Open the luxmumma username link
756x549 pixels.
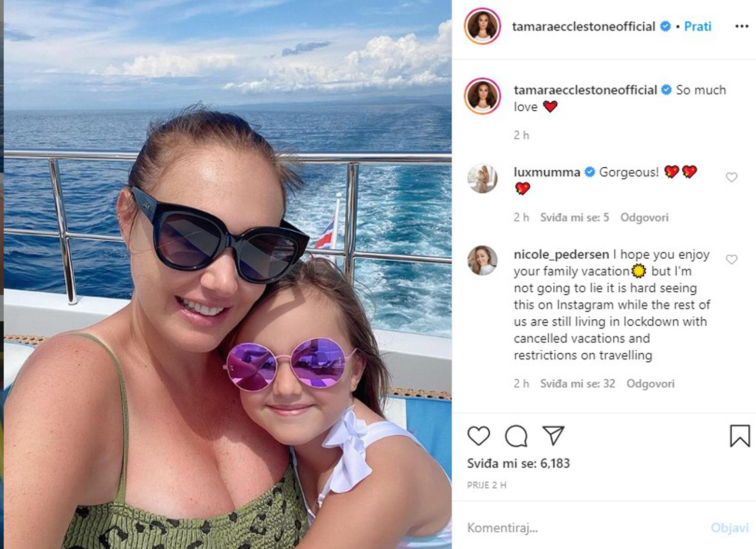pyautogui.click(x=547, y=172)
